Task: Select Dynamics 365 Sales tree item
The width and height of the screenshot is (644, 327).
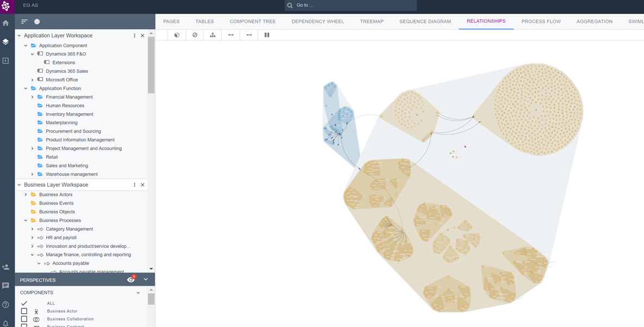Action: [66, 71]
